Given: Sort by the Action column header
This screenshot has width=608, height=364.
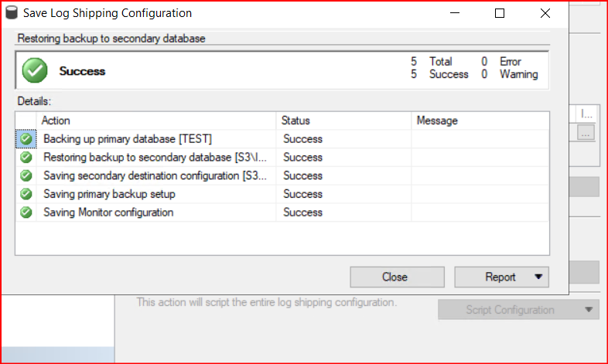Looking at the screenshot, I should 155,121.
